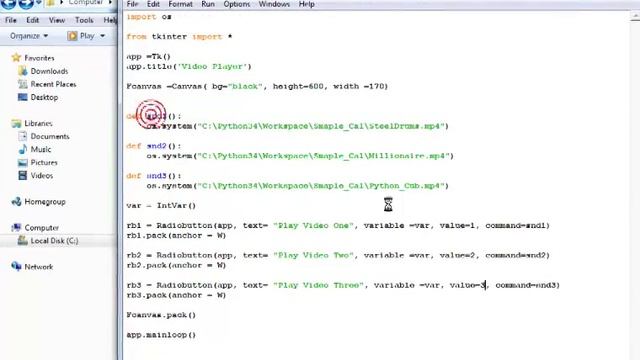Click the Play button in Explorer toolbar
The image size is (640, 360).
(x=81, y=36)
